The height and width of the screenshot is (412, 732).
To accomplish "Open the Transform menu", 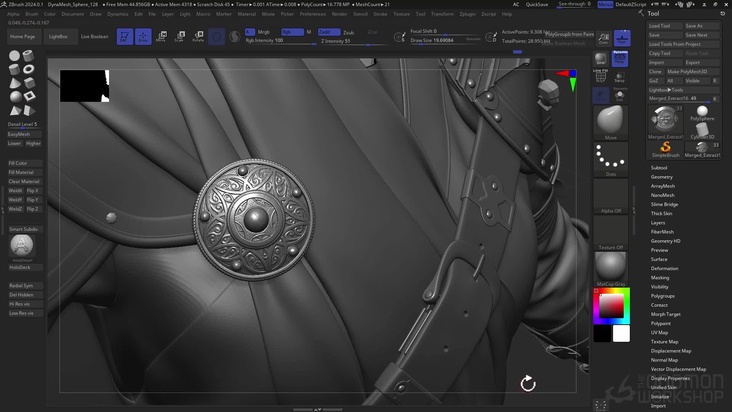I will (x=442, y=14).
